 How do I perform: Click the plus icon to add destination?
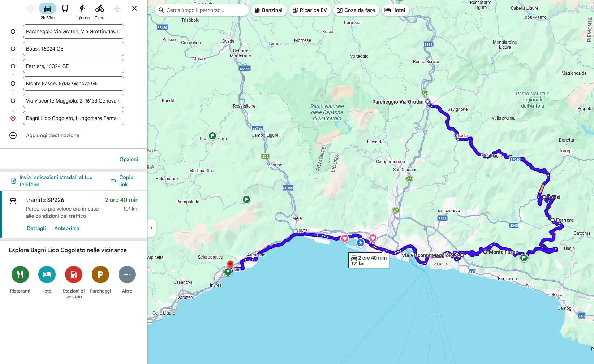pos(13,135)
